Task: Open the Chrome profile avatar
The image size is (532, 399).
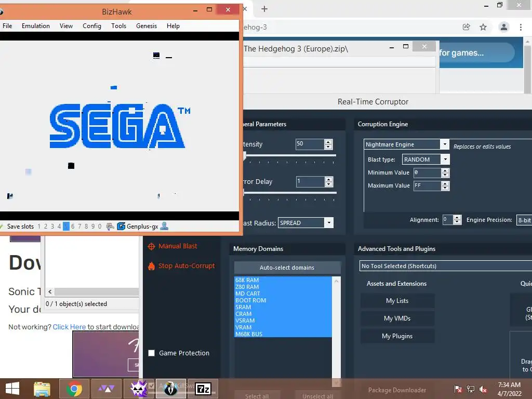Action: click(504, 27)
